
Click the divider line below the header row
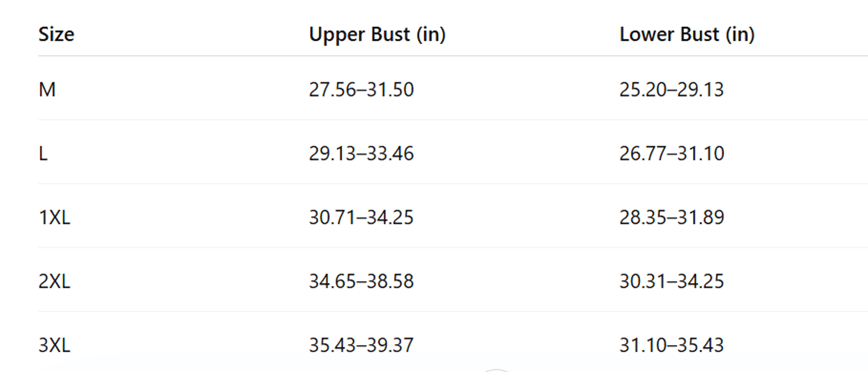[x=453, y=56]
